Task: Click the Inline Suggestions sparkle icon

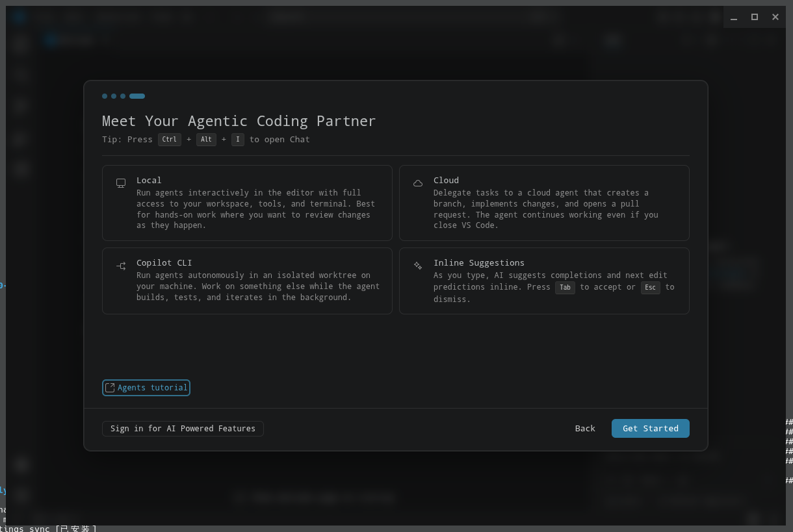Action: click(x=418, y=266)
